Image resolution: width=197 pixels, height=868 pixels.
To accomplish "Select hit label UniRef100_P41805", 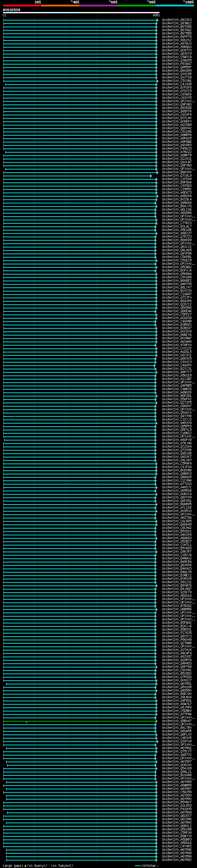I will 176,809.
